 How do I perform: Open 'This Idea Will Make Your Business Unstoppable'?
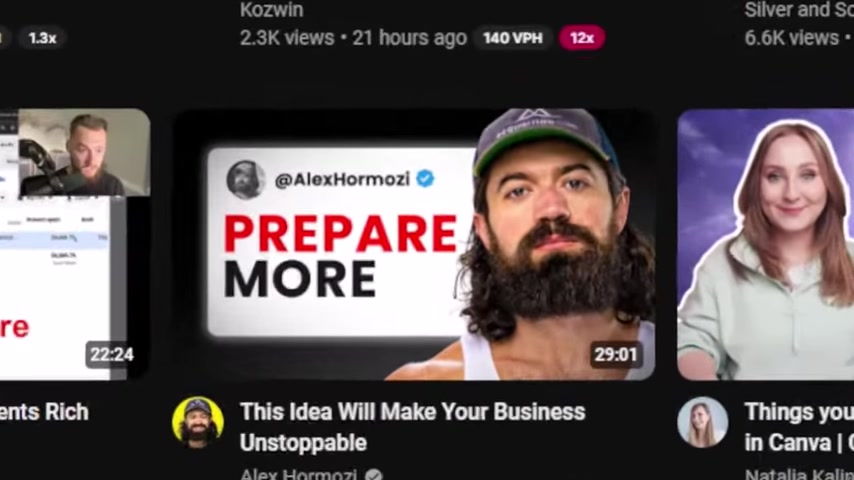tap(412, 427)
